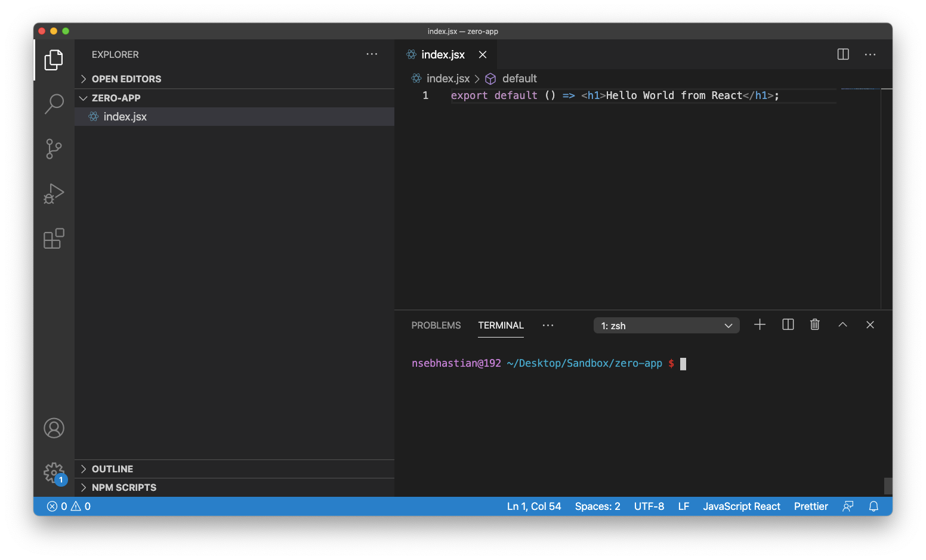Open the Run and Debug view
926x560 pixels.
tap(54, 194)
